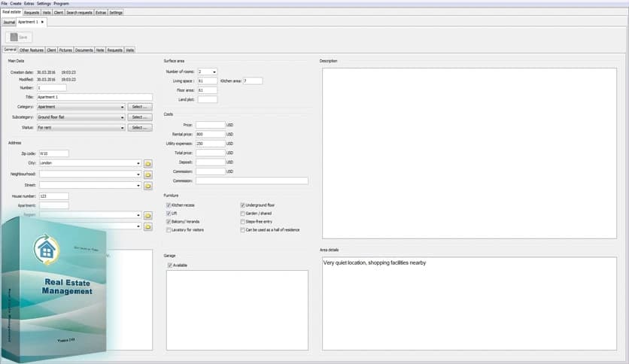The width and height of the screenshot is (629, 364).
Task: Switch to the Other features tab
Action: point(32,50)
